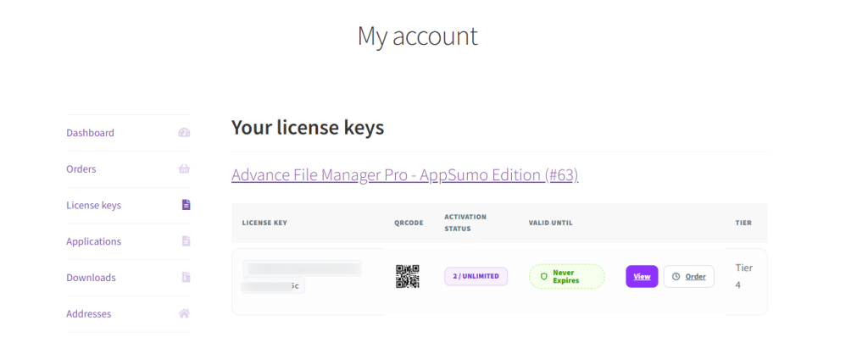Navigate to the Downloads page
This screenshot has width=868, height=337.
point(91,277)
